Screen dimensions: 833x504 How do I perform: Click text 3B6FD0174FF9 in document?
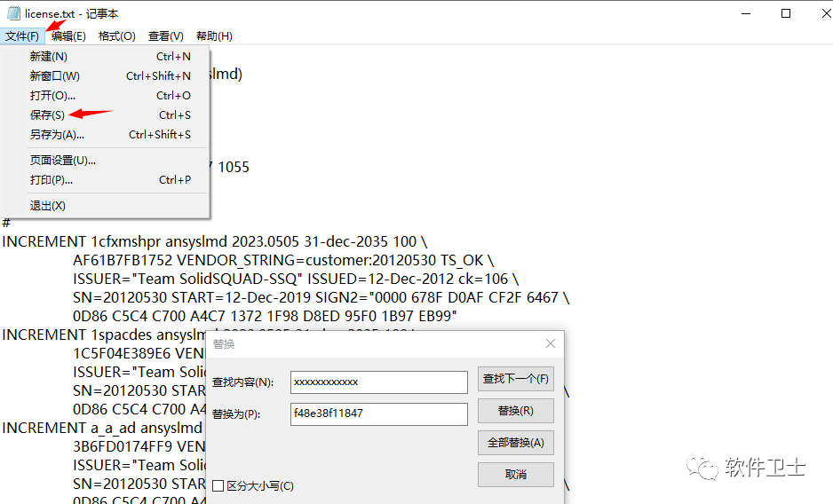(123, 446)
